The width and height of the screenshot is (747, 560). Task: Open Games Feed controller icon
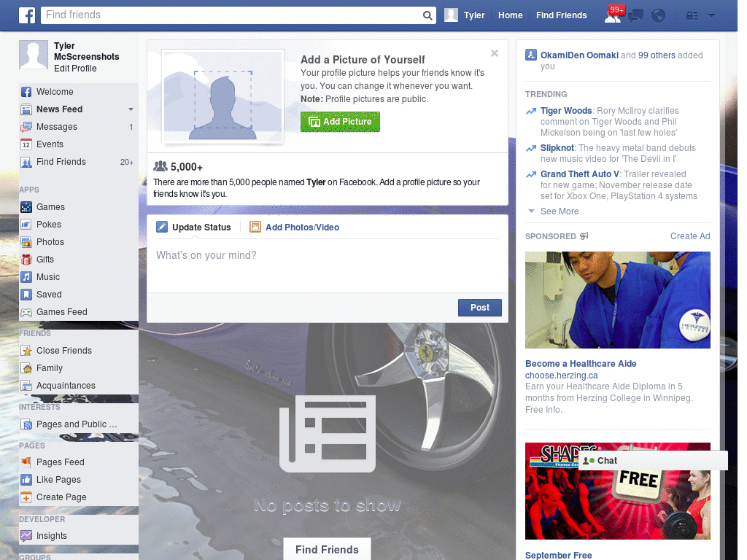pos(26,312)
